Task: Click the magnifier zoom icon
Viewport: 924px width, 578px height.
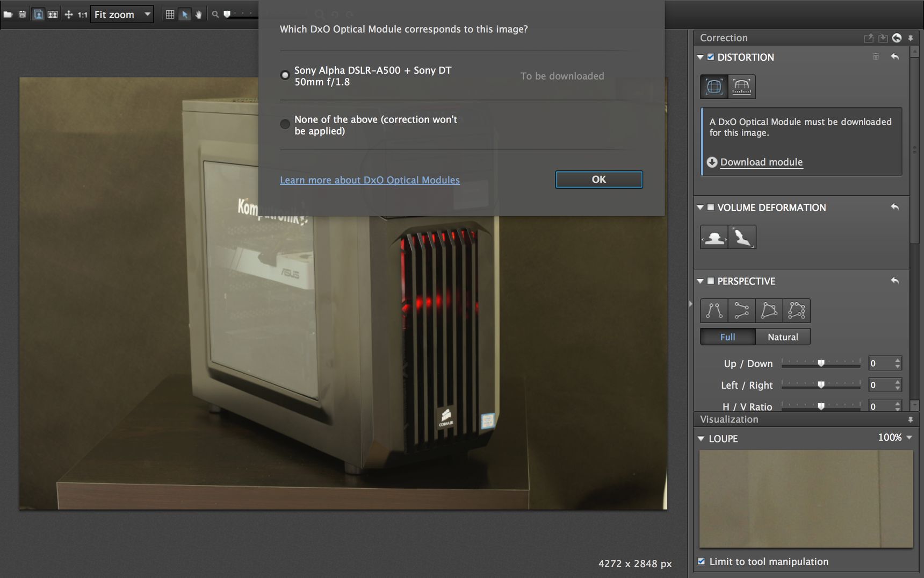Action: pos(215,15)
